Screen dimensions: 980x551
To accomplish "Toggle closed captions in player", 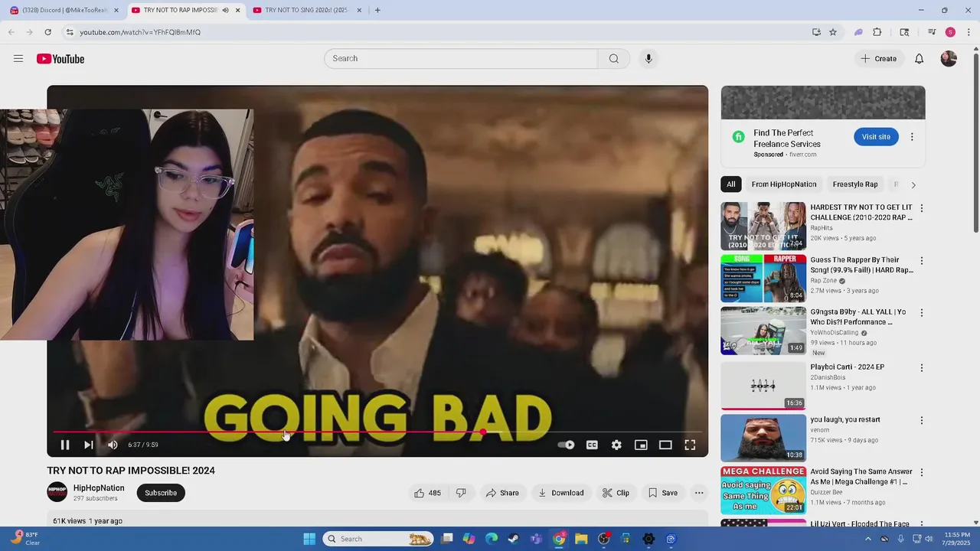I will 592,445.
